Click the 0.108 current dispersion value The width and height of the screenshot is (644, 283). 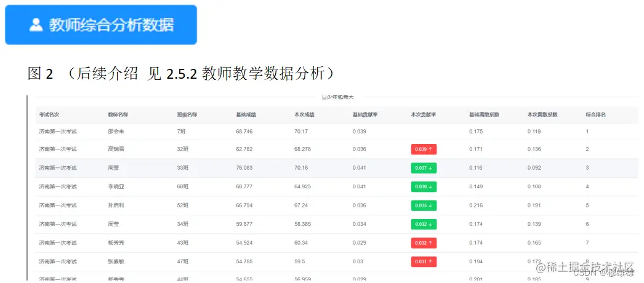tap(534, 186)
